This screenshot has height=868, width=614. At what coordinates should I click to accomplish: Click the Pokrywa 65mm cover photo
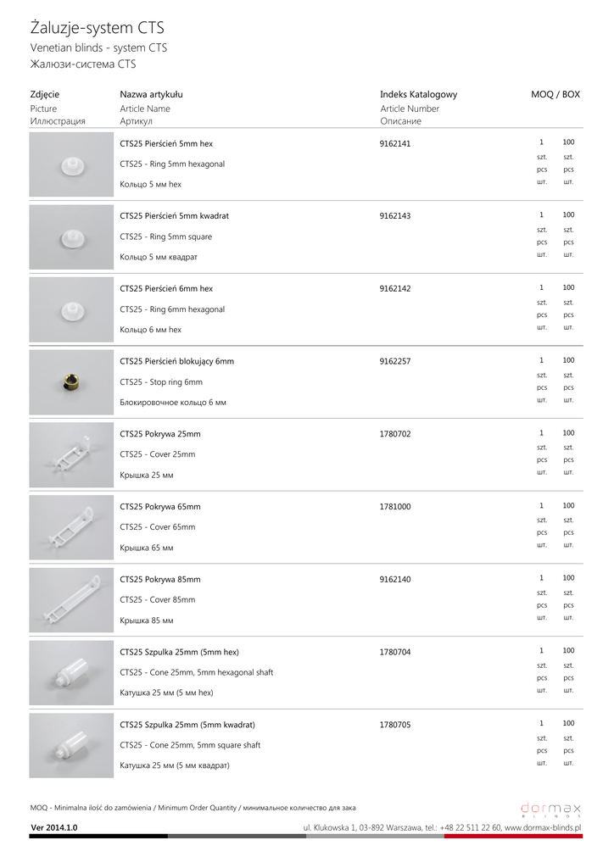[x=72, y=528]
